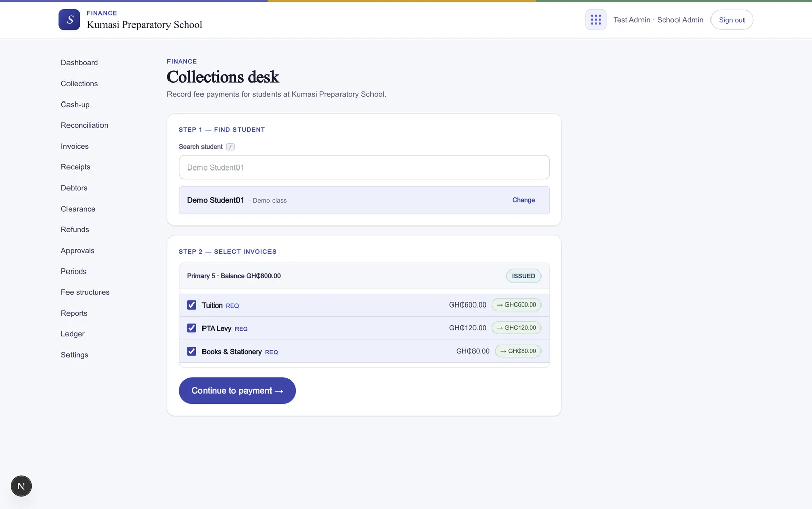
Task: Click the REQ tag beside PTA Levy
Action: coord(241,329)
